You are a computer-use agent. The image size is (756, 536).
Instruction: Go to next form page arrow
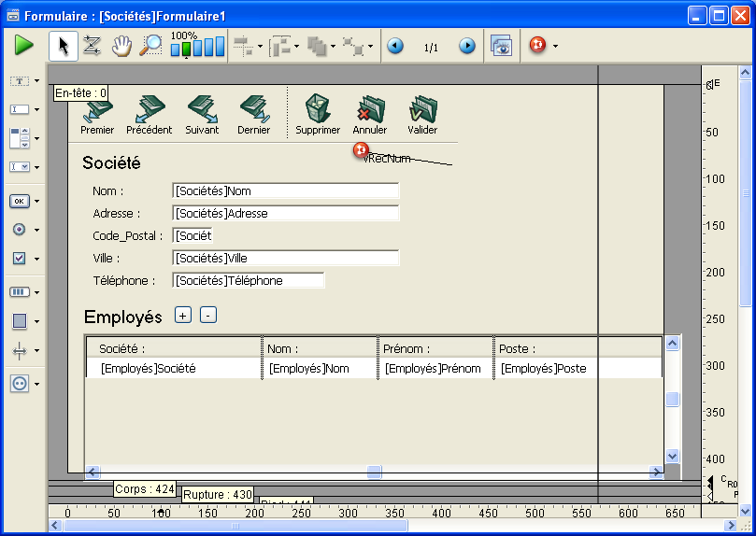tap(466, 46)
